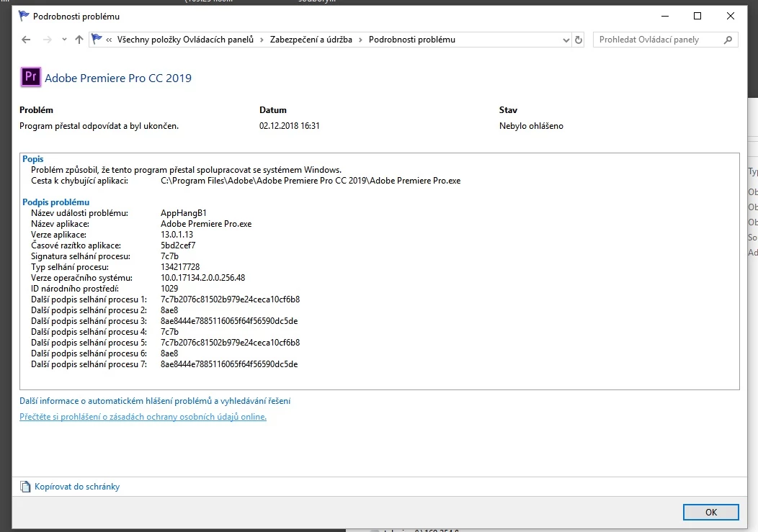Select OS version 10.0.17134.2.0.0.256.48
Image resolution: width=758 pixels, height=532 pixels.
click(x=202, y=278)
